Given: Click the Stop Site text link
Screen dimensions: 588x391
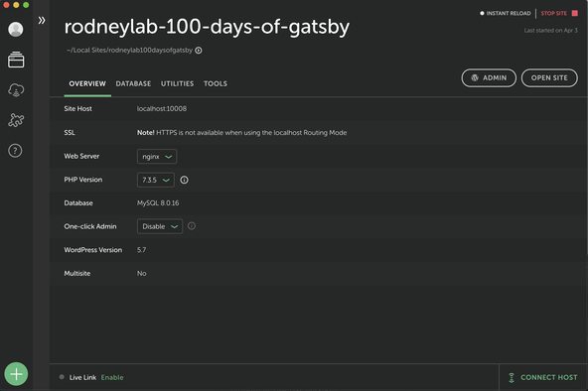Looking at the screenshot, I should (x=554, y=13).
